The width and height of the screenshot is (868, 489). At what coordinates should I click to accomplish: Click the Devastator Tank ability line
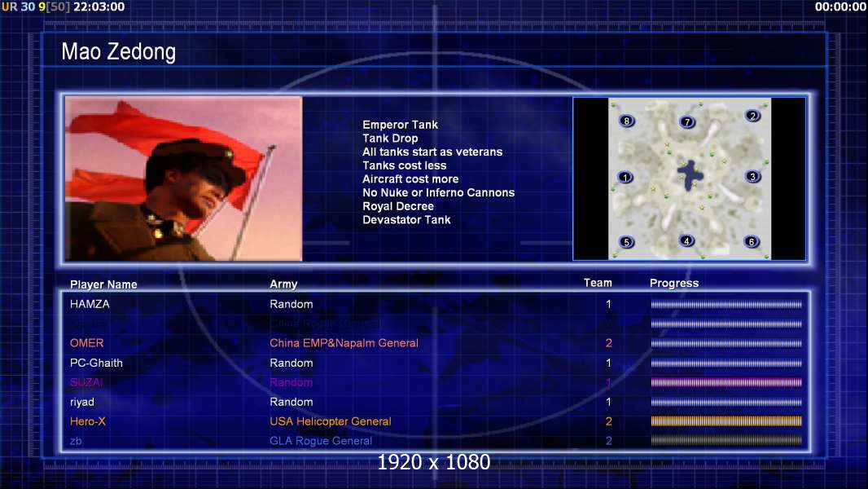[x=406, y=220]
